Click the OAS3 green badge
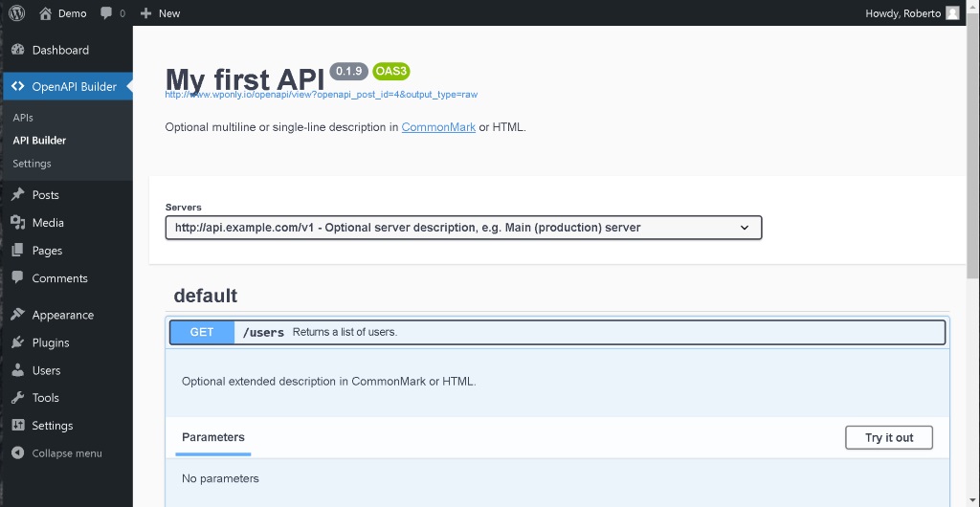The image size is (980, 507). click(391, 71)
